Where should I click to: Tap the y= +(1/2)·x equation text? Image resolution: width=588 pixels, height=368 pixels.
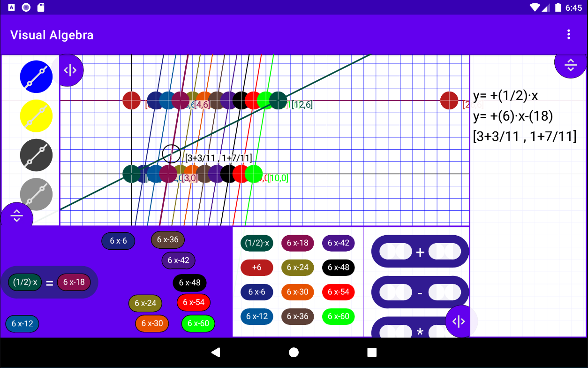(x=505, y=96)
